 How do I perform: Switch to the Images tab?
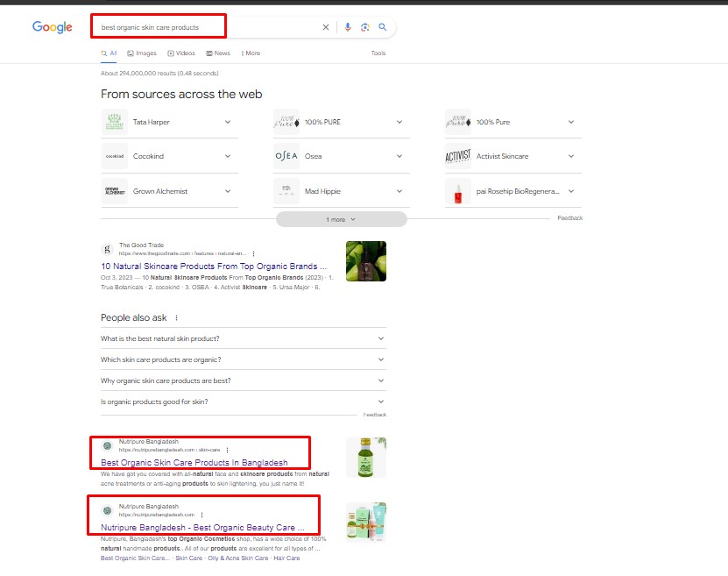click(x=142, y=53)
